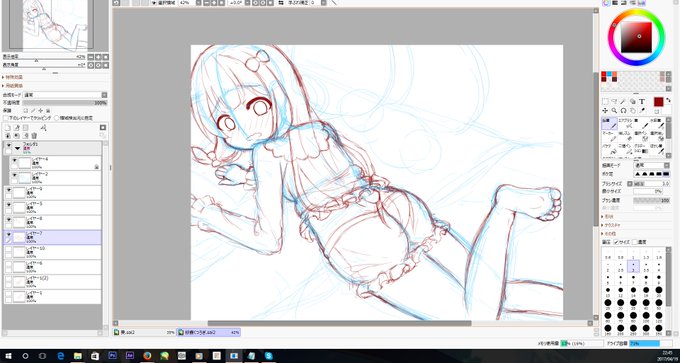
Task: Switch to the active document tab at 42%
Action: [209, 333]
